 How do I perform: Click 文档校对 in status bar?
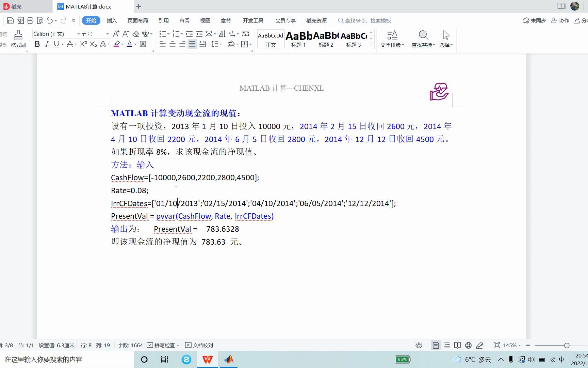(x=199, y=345)
